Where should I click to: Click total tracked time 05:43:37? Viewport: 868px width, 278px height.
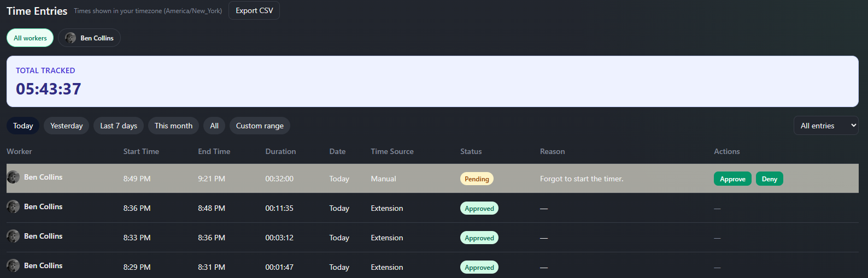49,89
